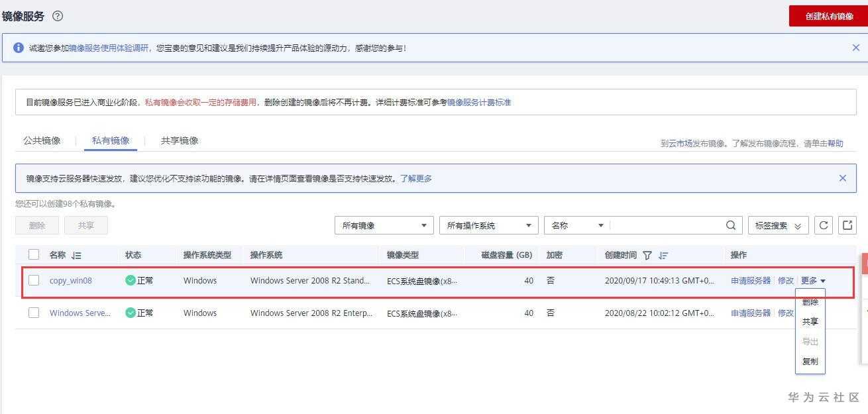Refresh the private image list
Screen dimensions: 868x414
pos(823,225)
